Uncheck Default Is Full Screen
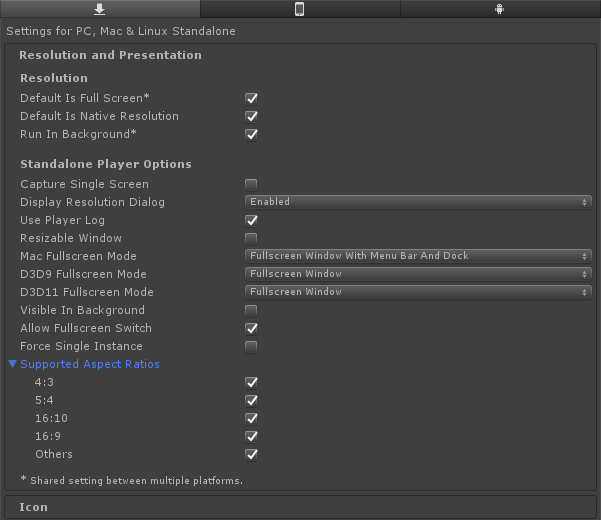The image size is (601, 520). click(x=251, y=98)
